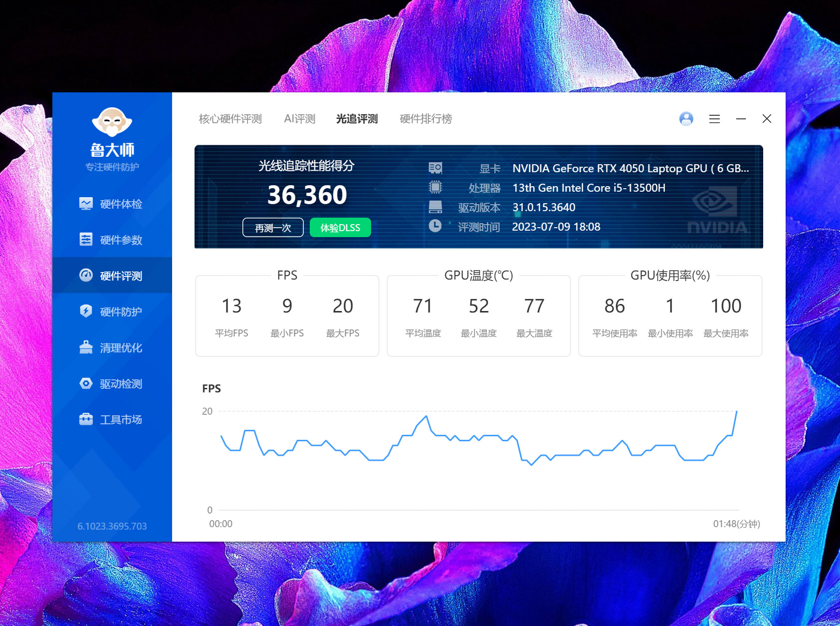Open 硬件参数 hardware specs icon
This screenshot has height=626, width=840.
pos(86,240)
